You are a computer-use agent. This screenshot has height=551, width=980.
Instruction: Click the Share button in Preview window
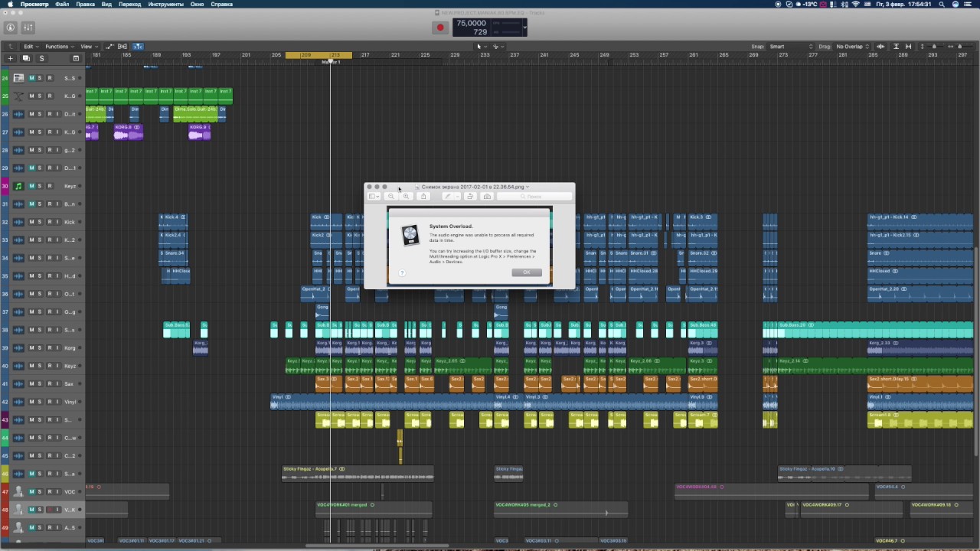click(423, 197)
